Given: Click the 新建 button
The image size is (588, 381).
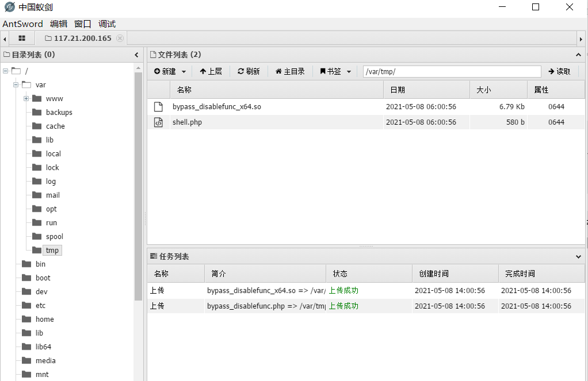Looking at the screenshot, I should tap(165, 71).
